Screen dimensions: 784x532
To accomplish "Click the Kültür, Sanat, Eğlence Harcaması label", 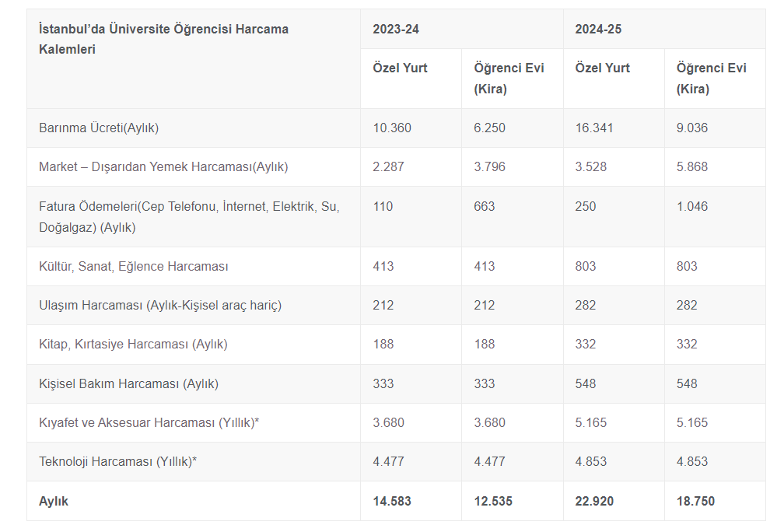I will [x=134, y=266].
